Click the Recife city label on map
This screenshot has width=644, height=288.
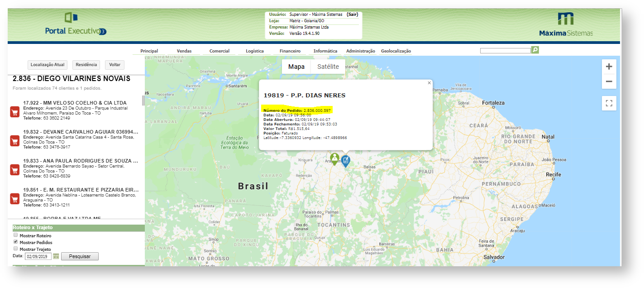click(553, 175)
